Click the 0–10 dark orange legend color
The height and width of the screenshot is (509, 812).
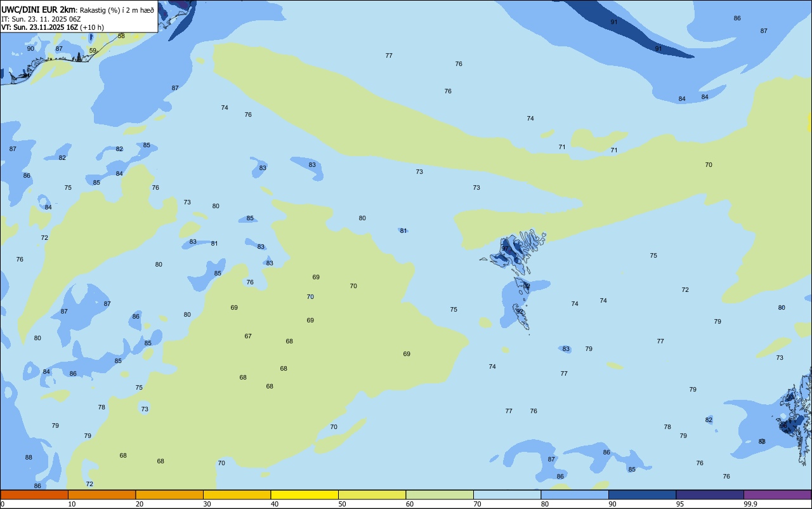pyautogui.click(x=34, y=495)
